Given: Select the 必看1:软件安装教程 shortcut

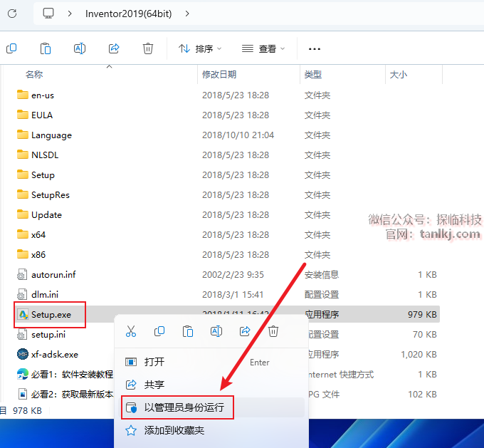Looking at the screenshot, I should click(x=65, y=374).
